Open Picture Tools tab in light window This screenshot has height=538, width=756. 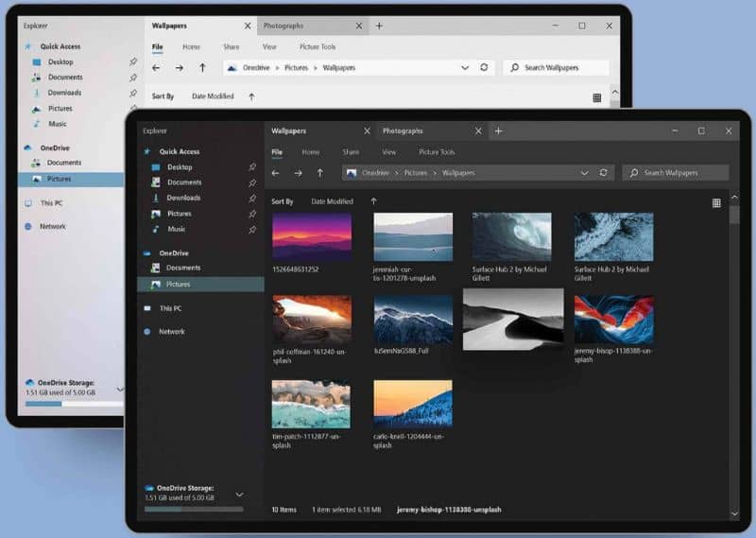pyautogui.click(x=318, y=47)
